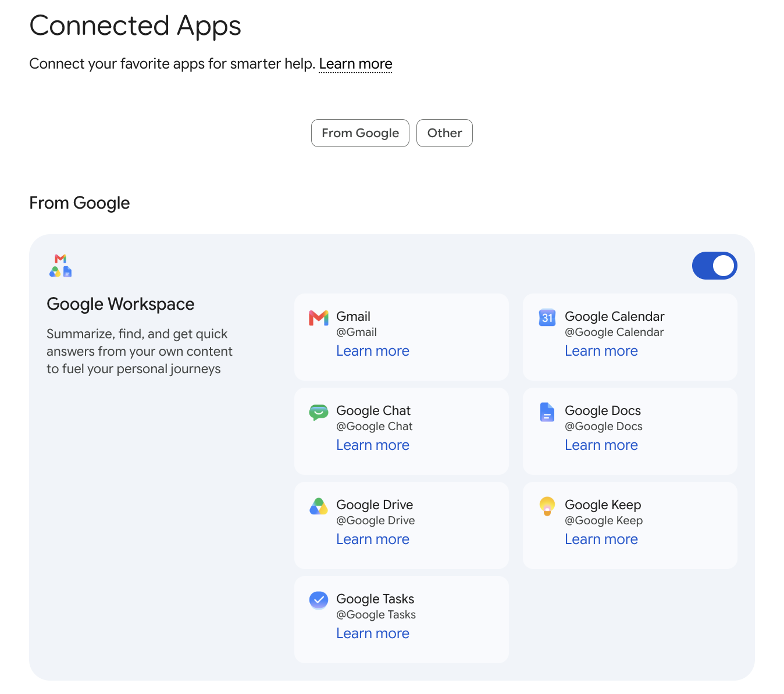Click the @Google Tasks handle text
The image size is (784, 694).
376,614
